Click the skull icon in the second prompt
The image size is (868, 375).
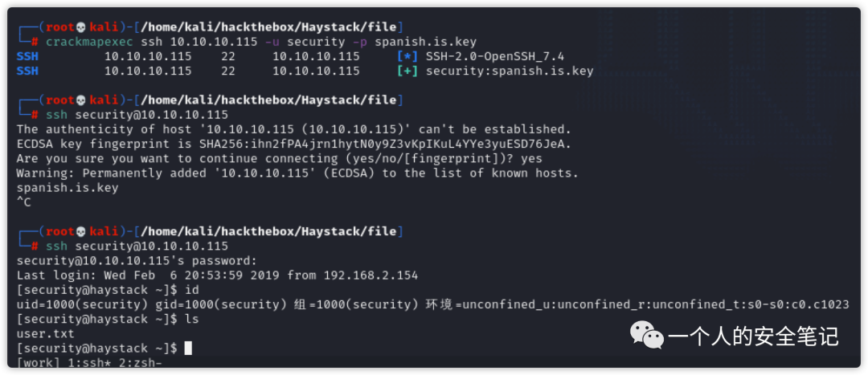(80, 100)
